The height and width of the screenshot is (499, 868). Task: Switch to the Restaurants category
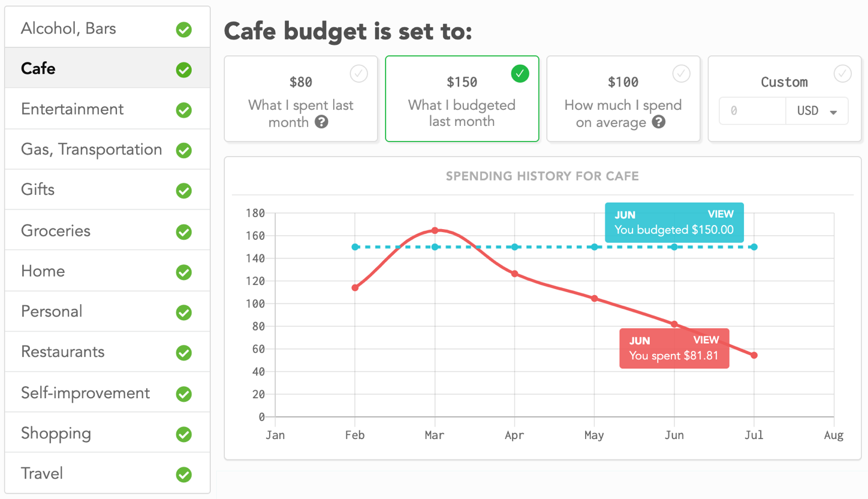[x=63, y=352]
